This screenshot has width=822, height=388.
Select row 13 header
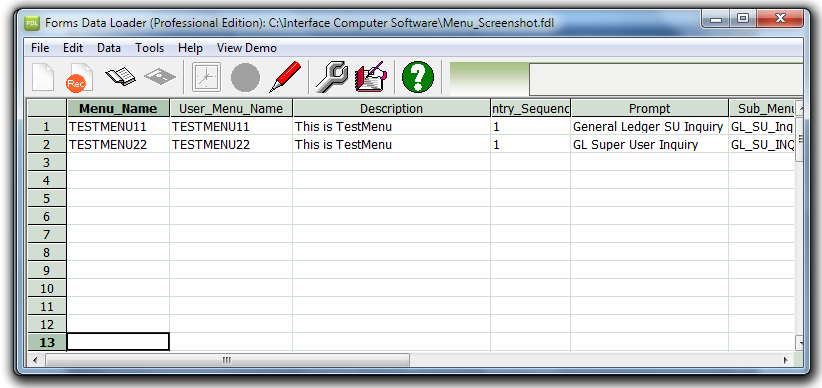(47, 342)
